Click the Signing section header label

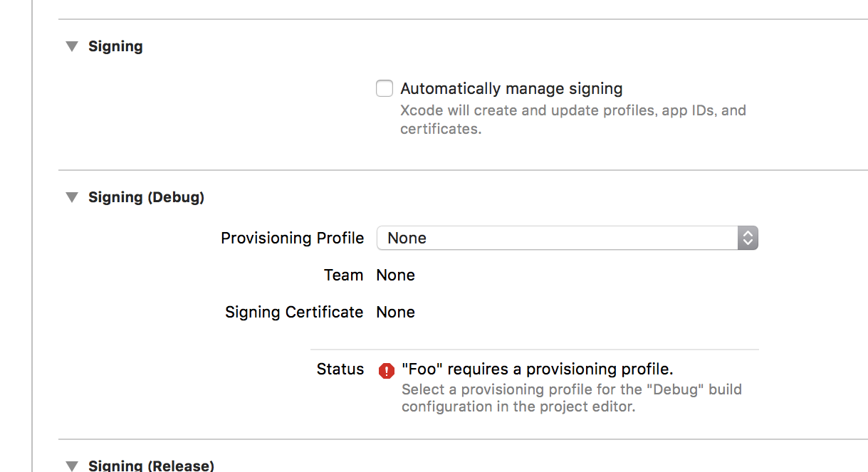click(x=115, y=46)
